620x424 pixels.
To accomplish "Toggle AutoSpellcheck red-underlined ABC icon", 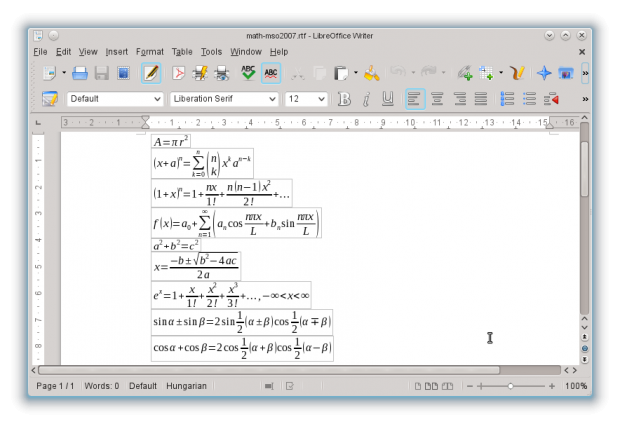I will click(x=271, y=73).
